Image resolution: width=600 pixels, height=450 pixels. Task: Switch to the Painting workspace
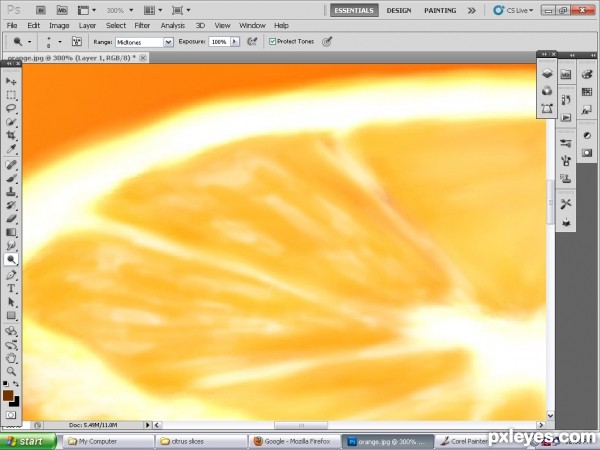coord(440,10)
